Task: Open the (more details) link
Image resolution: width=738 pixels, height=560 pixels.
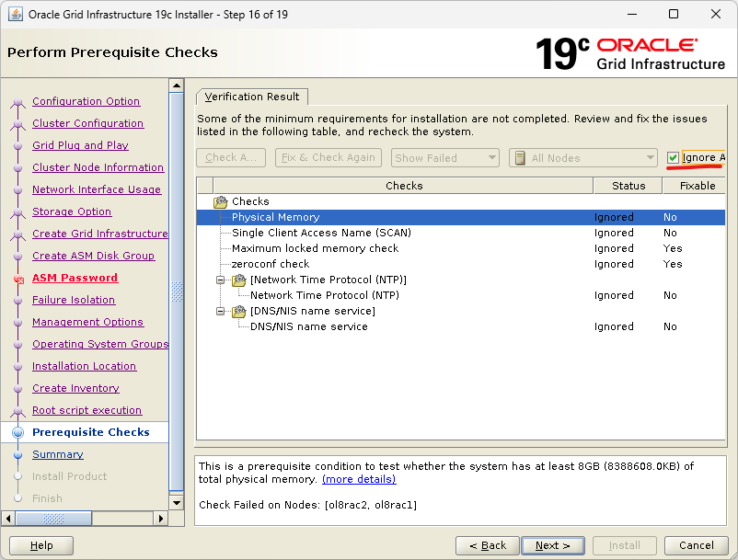Action: 359,479
